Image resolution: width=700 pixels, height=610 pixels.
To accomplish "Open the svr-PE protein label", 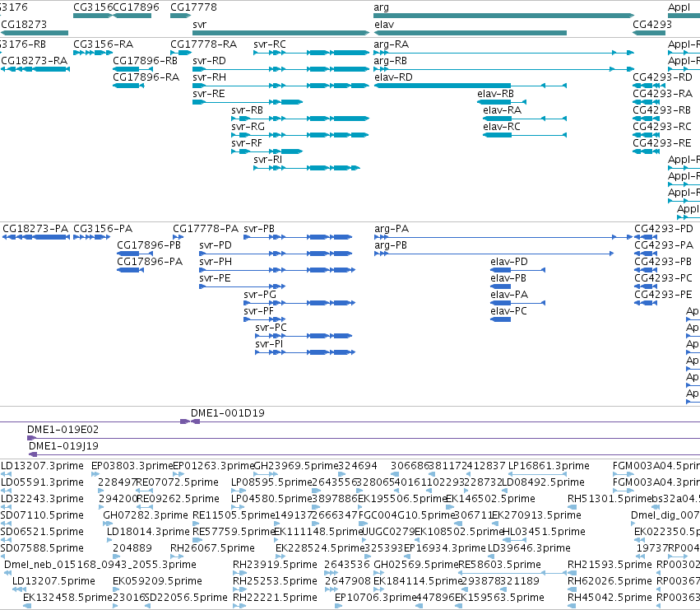I will click(x=216, y=278).
